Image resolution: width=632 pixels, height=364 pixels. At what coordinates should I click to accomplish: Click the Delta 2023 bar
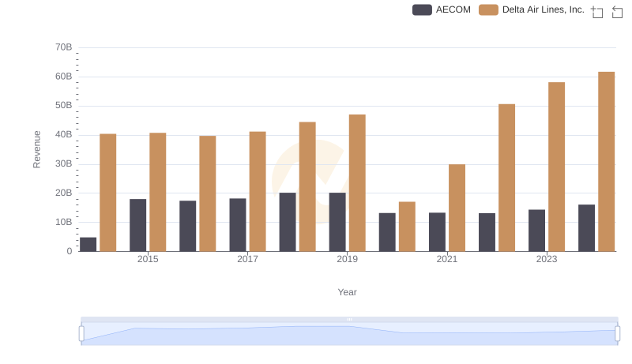point(557,167)
